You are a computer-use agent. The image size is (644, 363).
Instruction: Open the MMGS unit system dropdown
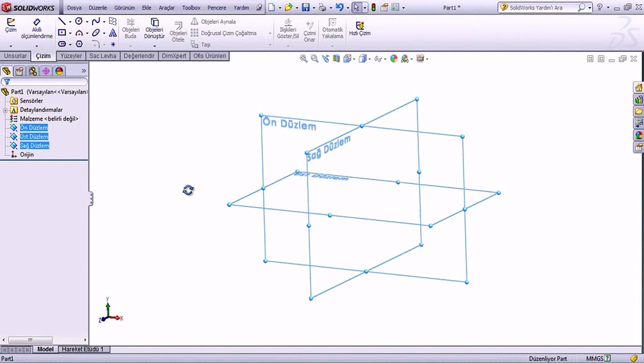599,358
